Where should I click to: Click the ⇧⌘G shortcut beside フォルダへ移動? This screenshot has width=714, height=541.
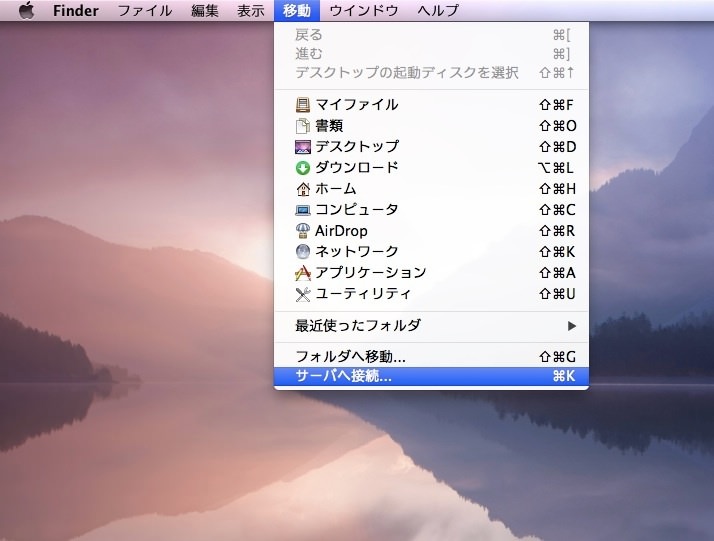coord(557,357)
